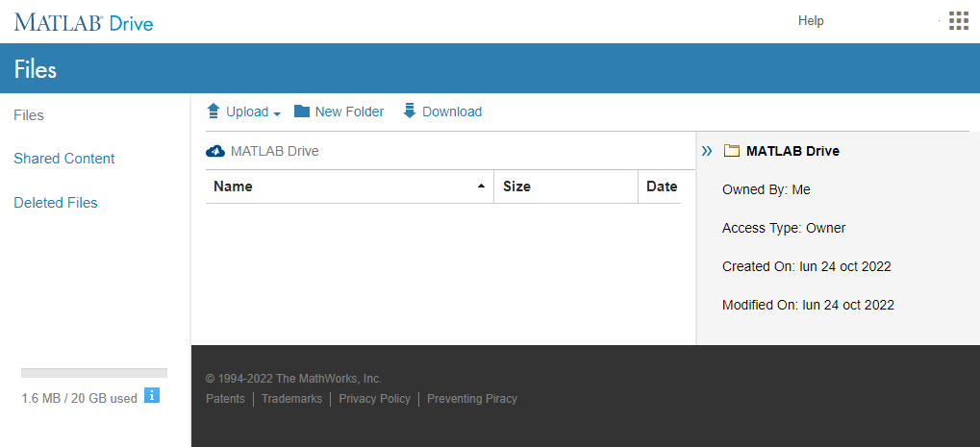Click the MATLAB Drive cloud icon

215,151
